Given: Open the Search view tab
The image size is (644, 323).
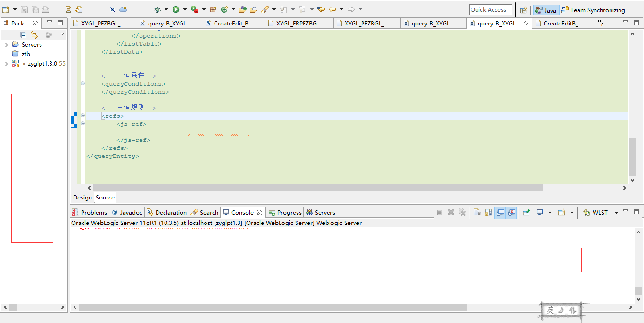Looking at the screenshot, I should click(x=205, y=213).
